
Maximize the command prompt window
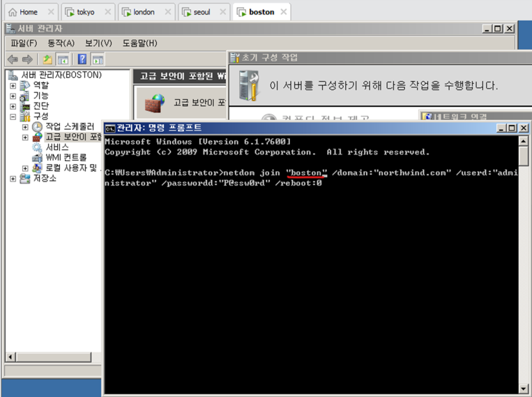(512, 128)
